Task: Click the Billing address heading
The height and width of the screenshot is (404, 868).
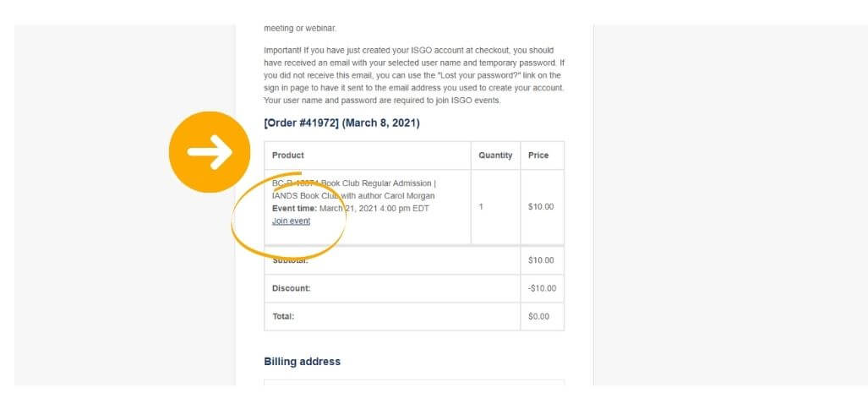Action: tap(303, 362)
